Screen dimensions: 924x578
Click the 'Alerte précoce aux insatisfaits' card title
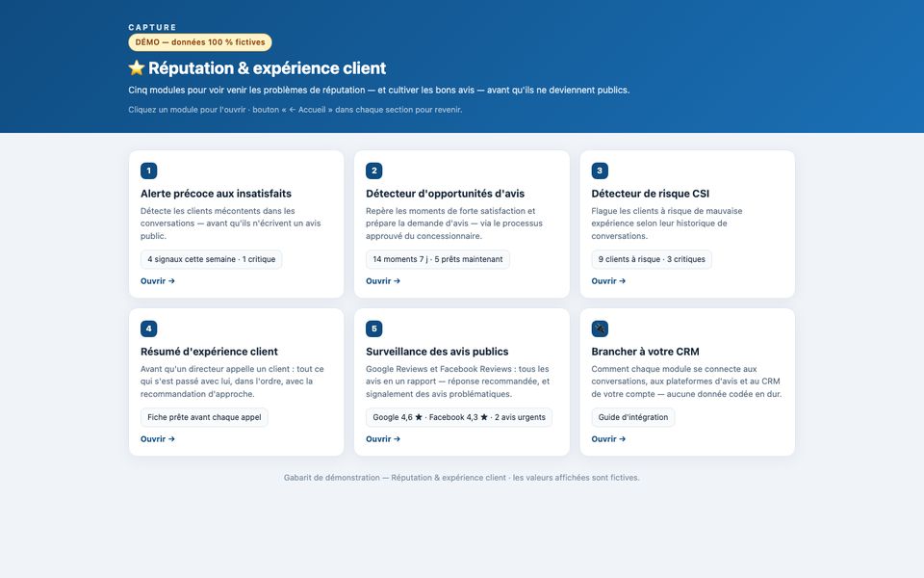tap(216, 194)
